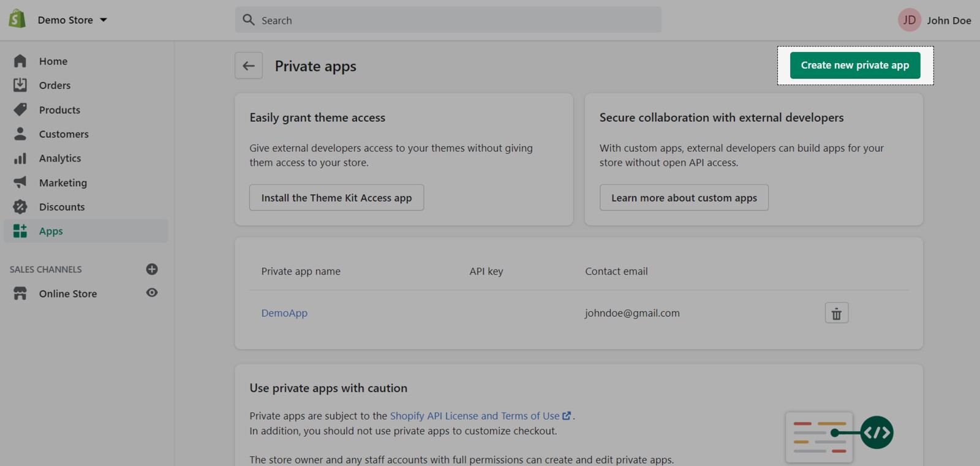The width and height of the screenshot is (980, 466).
Task: Click the Customers person icon
Action: [20, 133]
